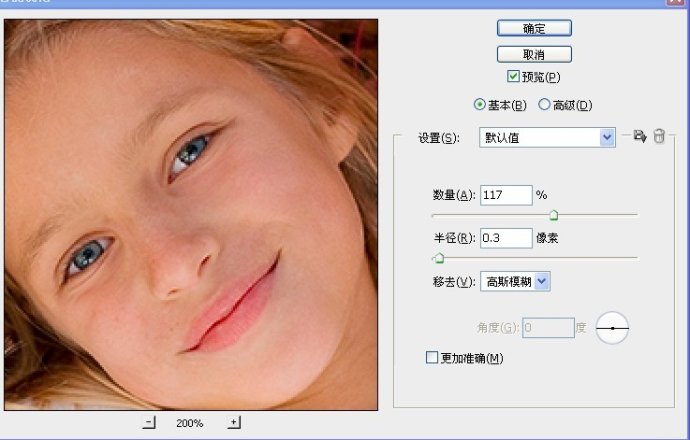Click the 取消 (Cancel) button
The height and width of the screenshot is (440, 690).
[x=534, y=55]
